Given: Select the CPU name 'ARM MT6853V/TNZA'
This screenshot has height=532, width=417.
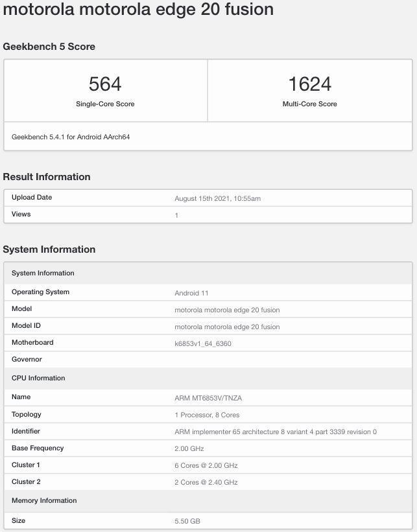Looking at the screenshot, I should [x=208, y=398].
